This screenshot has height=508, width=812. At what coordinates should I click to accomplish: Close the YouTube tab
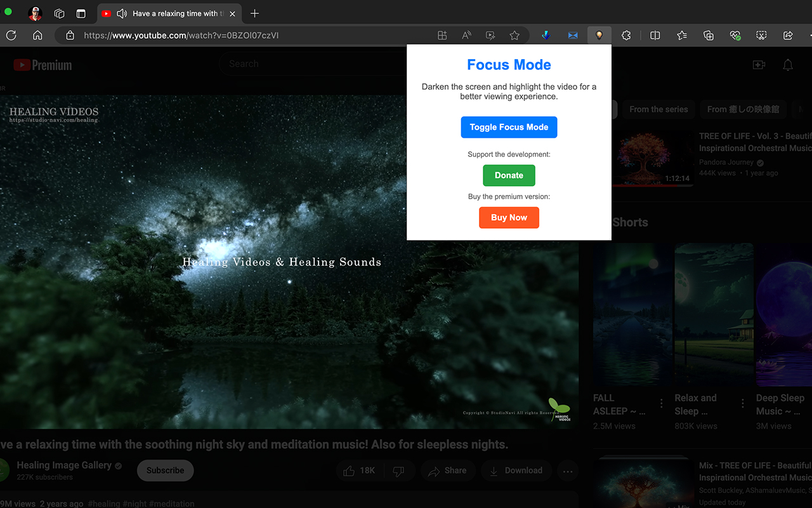coord(232,13)
